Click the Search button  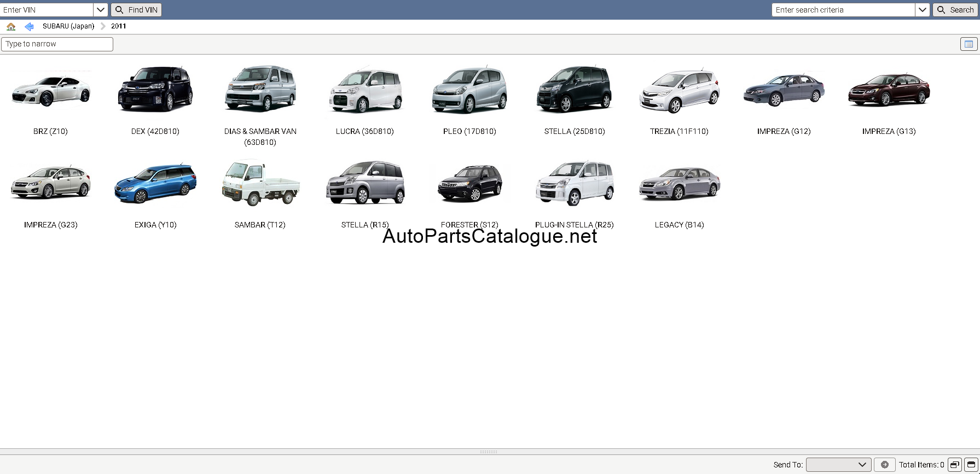[x=955, y=10]
